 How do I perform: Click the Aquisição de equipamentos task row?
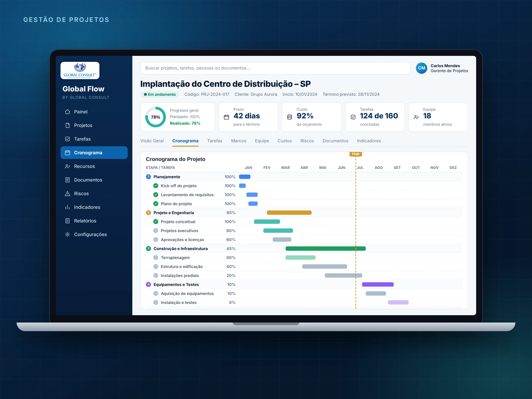pos(304,293)
